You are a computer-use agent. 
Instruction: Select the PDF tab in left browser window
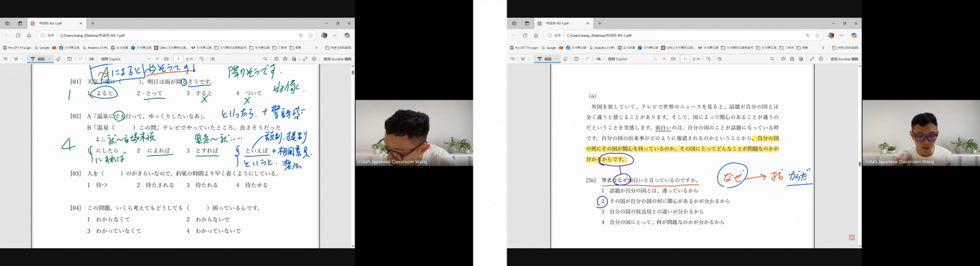click(x=52, y=23)
